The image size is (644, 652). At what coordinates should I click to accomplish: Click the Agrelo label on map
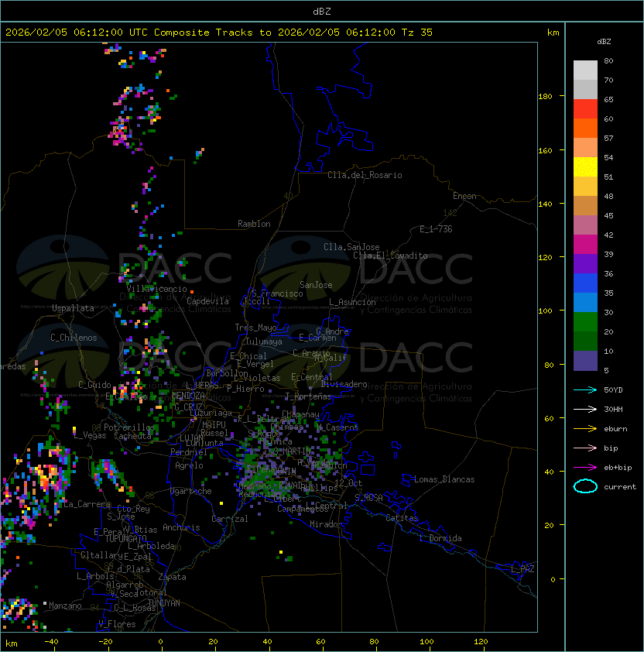coord(189,465)
